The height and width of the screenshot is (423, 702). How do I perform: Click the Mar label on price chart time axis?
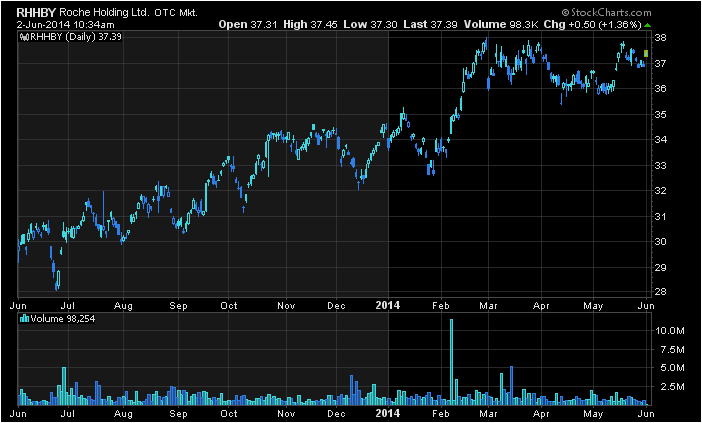tap(488, 306)
